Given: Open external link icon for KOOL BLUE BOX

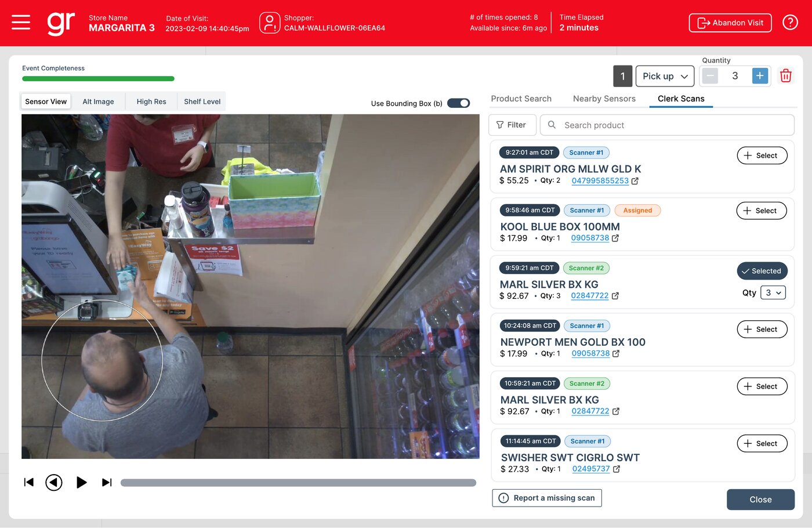Looking at the screenshot, I should pos(615,238).
